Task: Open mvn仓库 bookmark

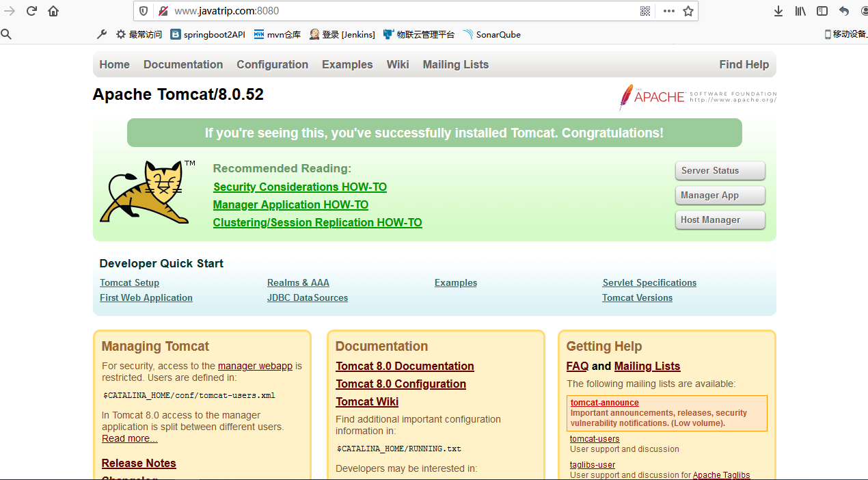Action: (x=277, y=34)
